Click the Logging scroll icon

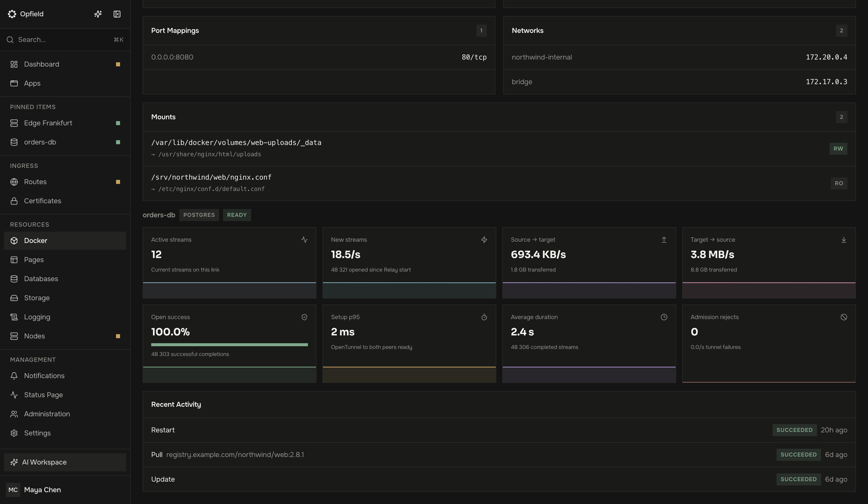click(14, 317)
